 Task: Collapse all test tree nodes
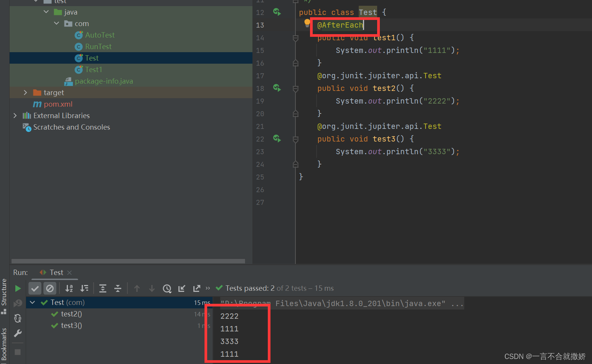coord(118,288)
